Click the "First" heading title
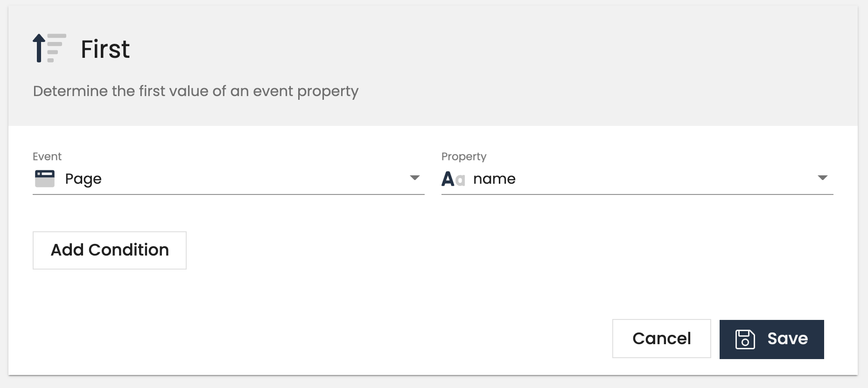This screenshot has width=868, height=388. tap(105, 49)
